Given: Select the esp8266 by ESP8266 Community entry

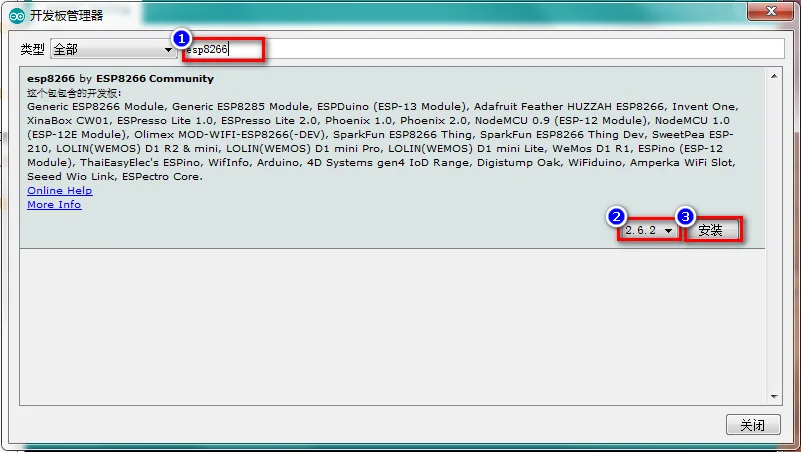Looking at the screenshot, I should point(392,157).
